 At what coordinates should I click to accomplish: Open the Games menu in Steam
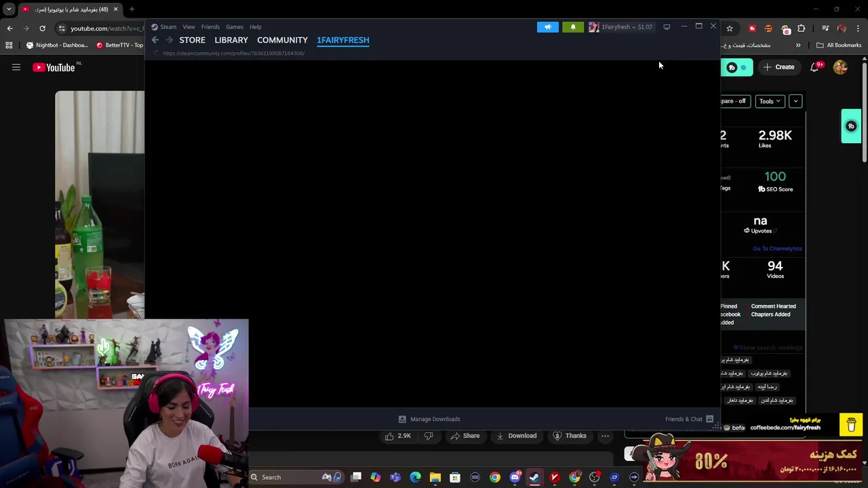(x=235, y=27)
